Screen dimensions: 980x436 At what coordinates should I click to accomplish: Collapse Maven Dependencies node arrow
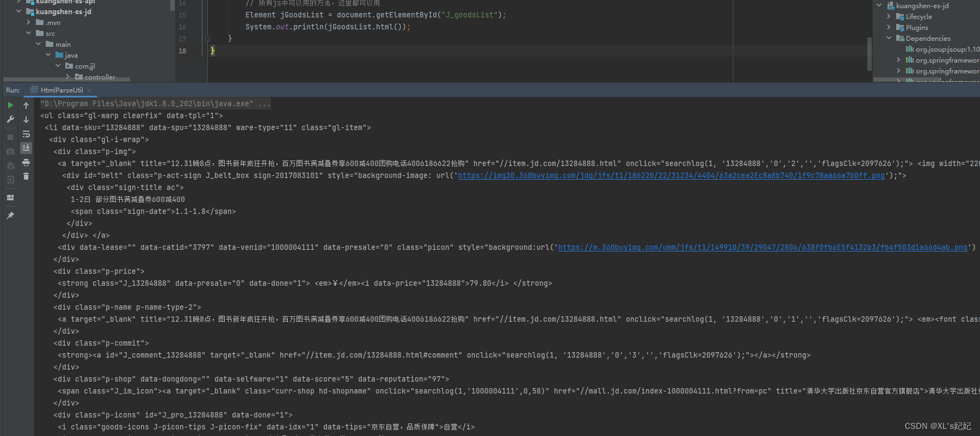(x=889, y=38)
